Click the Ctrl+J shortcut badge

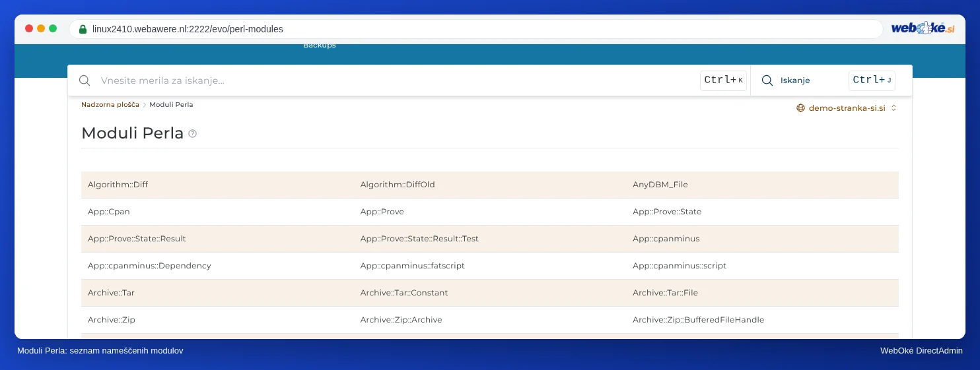872,80
